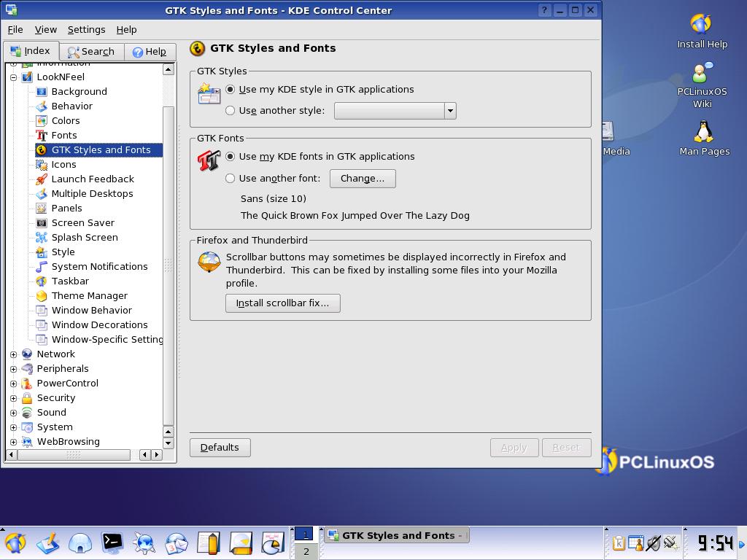Open the Install Help desktop icon
The width and height of the screenshot is (747, 560).
(701, 23)
